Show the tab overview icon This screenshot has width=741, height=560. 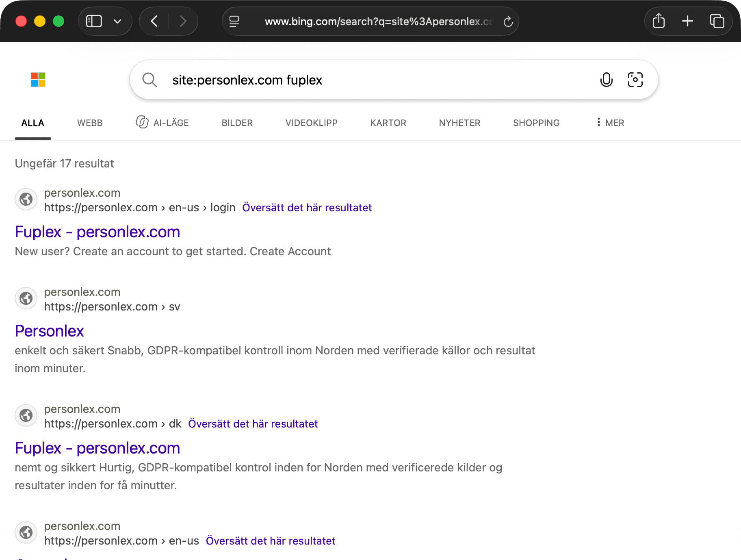click(717, 21)
